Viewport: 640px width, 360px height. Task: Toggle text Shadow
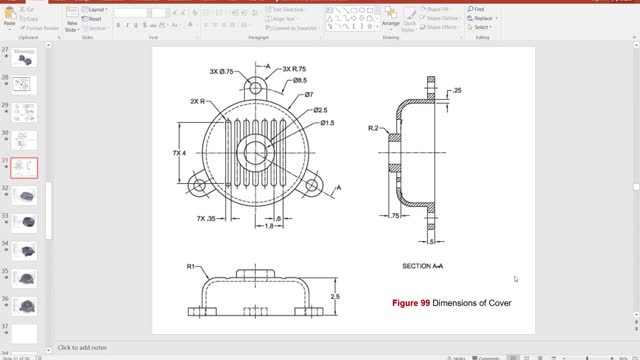(x=144, y=25)
